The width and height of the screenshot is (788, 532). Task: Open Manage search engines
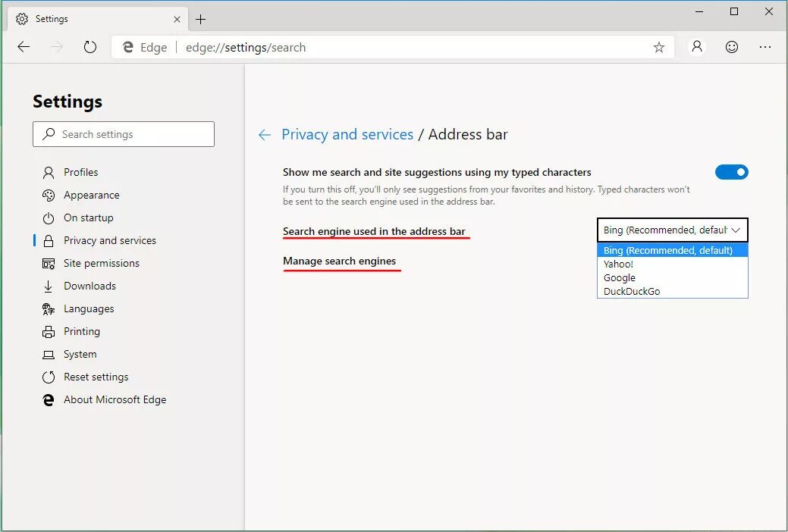click(x=339, y=261)
